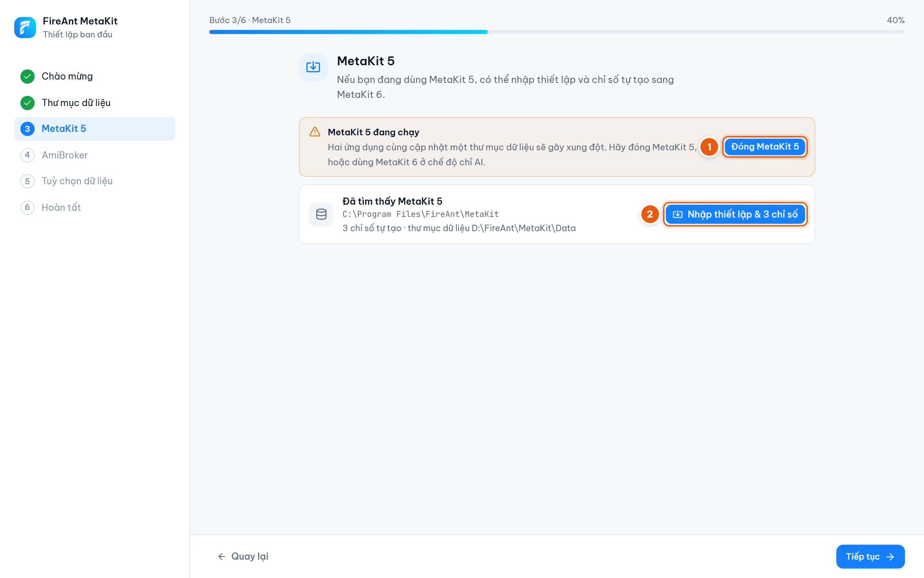
Task: Go back with the Quay lại button
Action: pos(243,556)
